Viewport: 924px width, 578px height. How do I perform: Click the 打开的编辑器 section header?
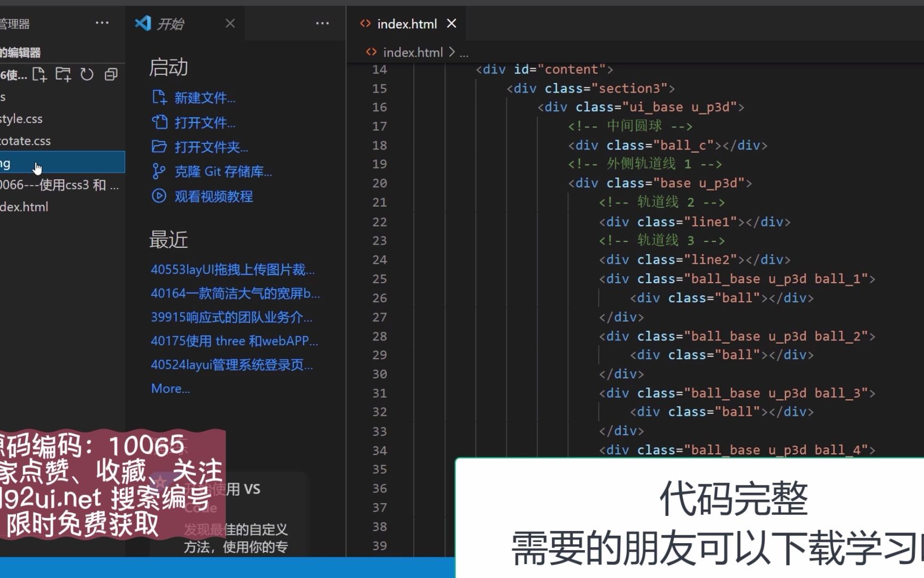click(63, 52)
